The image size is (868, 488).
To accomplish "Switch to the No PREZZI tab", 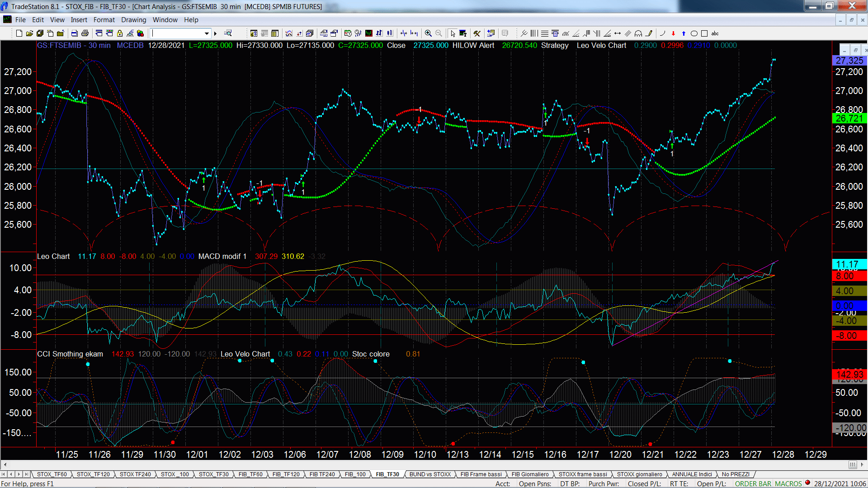I will (x=736, y=474).
